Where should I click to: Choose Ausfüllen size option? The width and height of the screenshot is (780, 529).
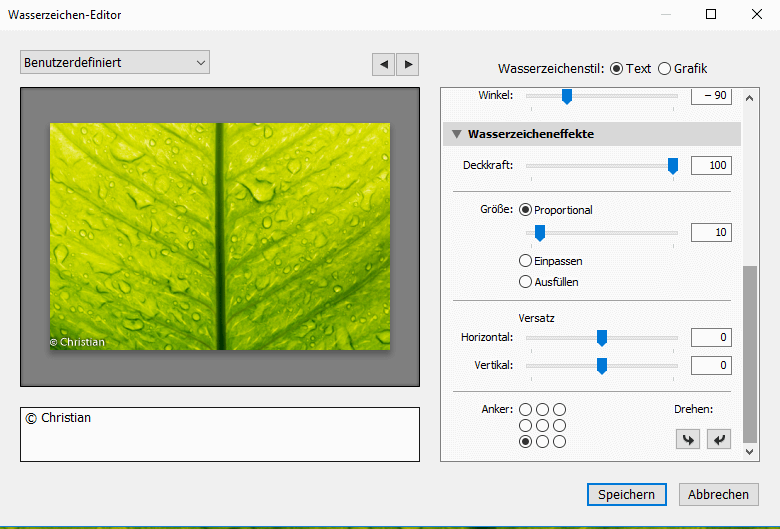point(525,282)
